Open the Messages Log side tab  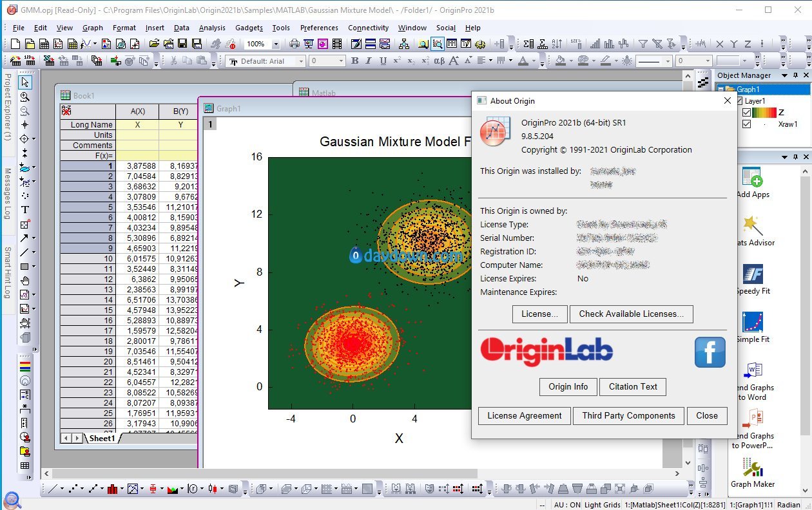[7, 193]
